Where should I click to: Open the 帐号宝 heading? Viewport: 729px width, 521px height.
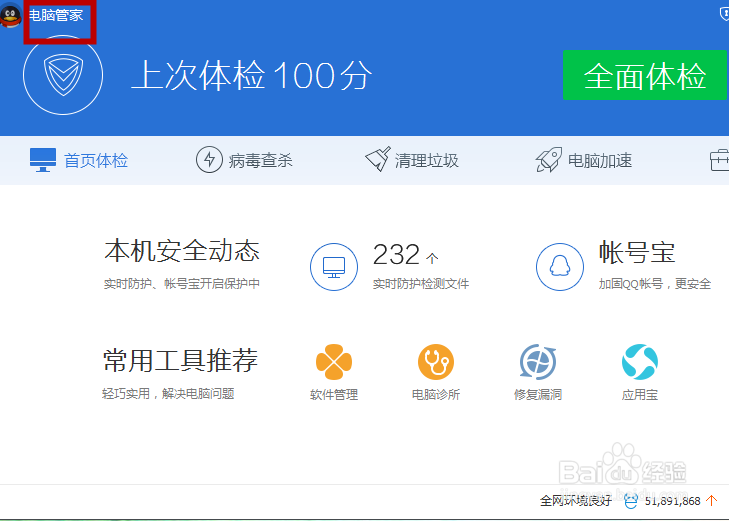[x=637, y=253]
